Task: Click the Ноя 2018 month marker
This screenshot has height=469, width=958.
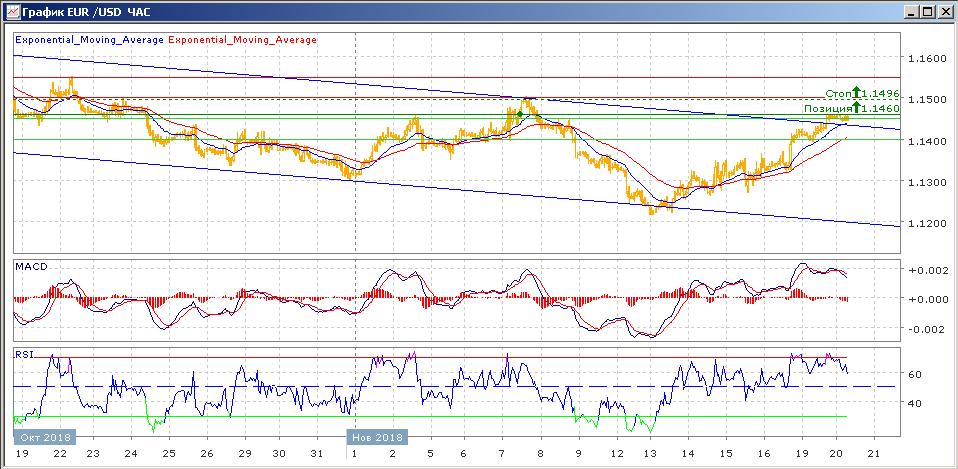Action: point(377,438)
